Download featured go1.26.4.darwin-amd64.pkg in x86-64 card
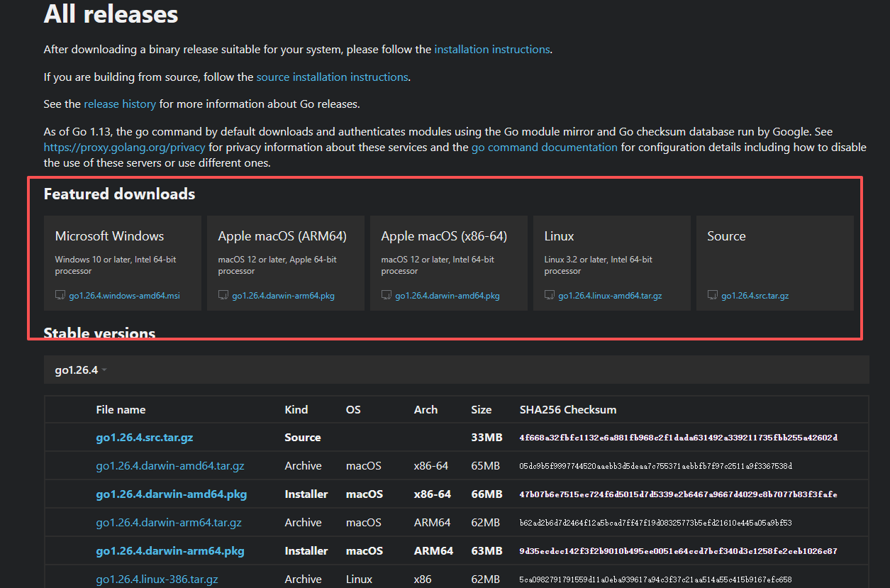 (447, 296)
